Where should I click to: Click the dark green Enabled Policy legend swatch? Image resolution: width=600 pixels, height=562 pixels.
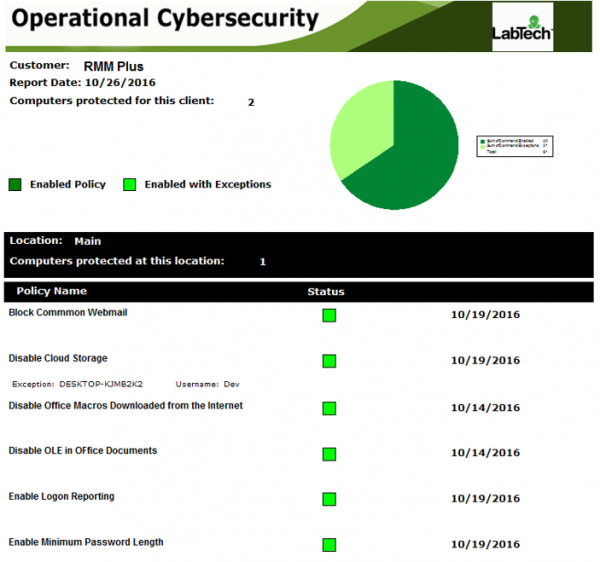15,184
